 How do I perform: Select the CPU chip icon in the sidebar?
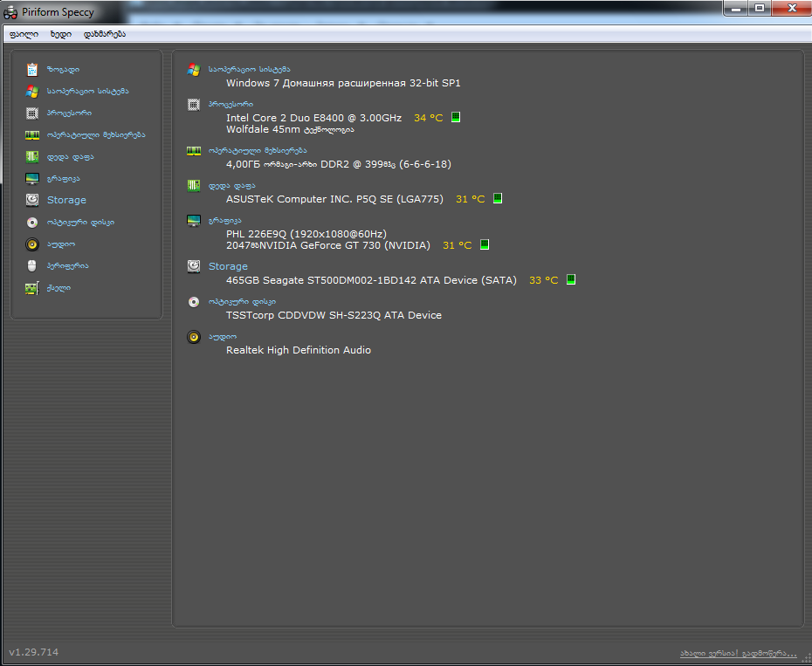[32, 113]
